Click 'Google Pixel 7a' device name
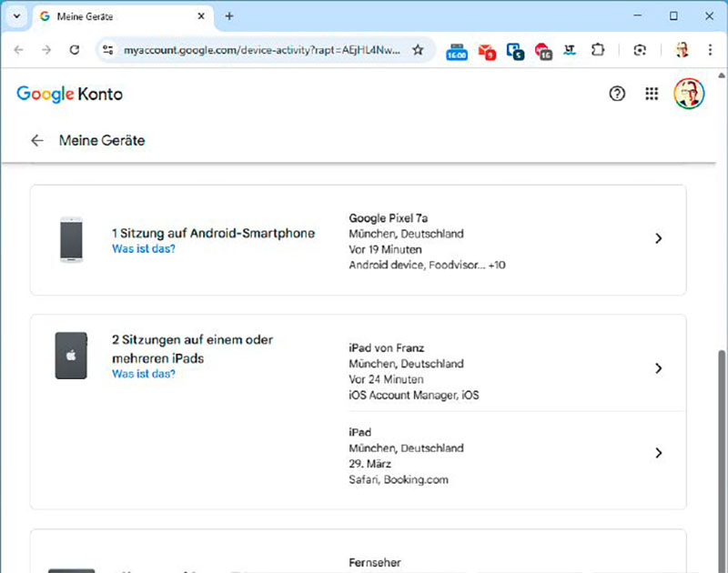728x573 pixels. 389,218
